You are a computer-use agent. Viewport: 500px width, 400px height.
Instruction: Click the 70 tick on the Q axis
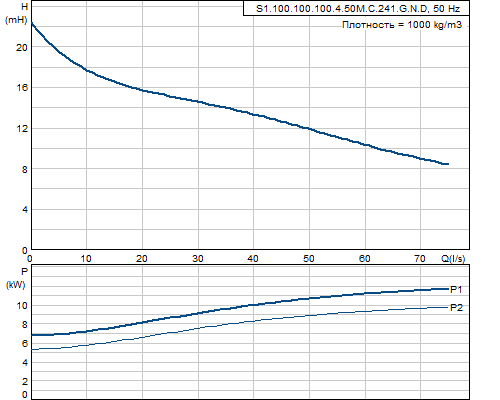[x=420, y=259]
